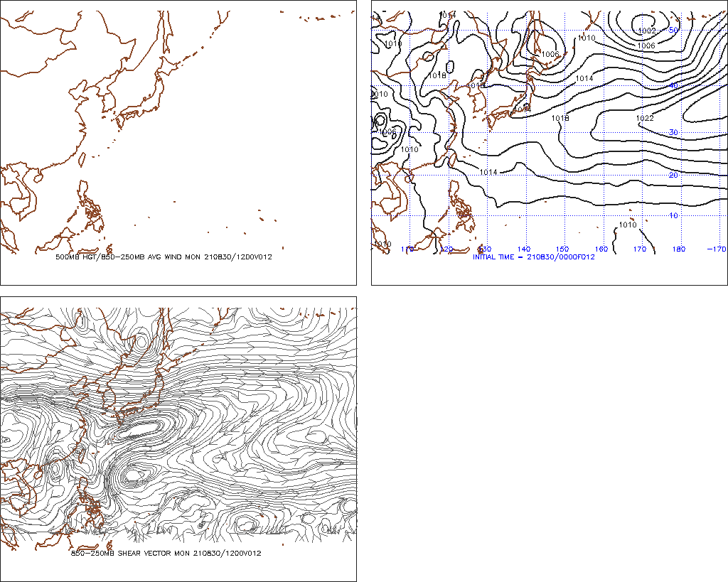Click the longitude label 140

pos(524,249)
